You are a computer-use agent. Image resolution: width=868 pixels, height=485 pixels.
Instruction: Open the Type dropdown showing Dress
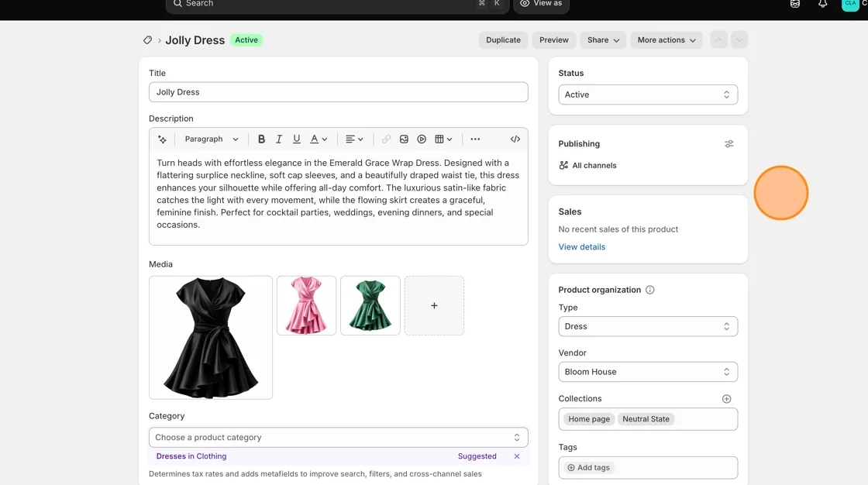pos(648,327)
